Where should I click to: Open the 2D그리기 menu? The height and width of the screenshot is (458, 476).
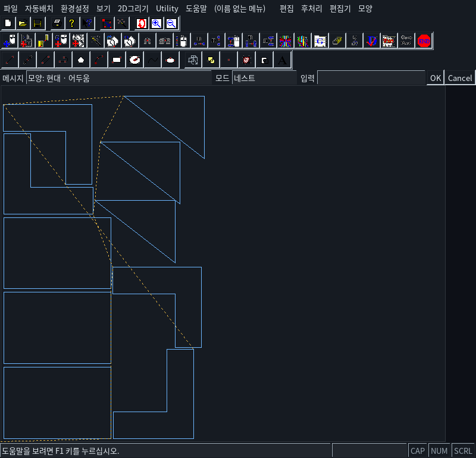[x=133, y=8]
